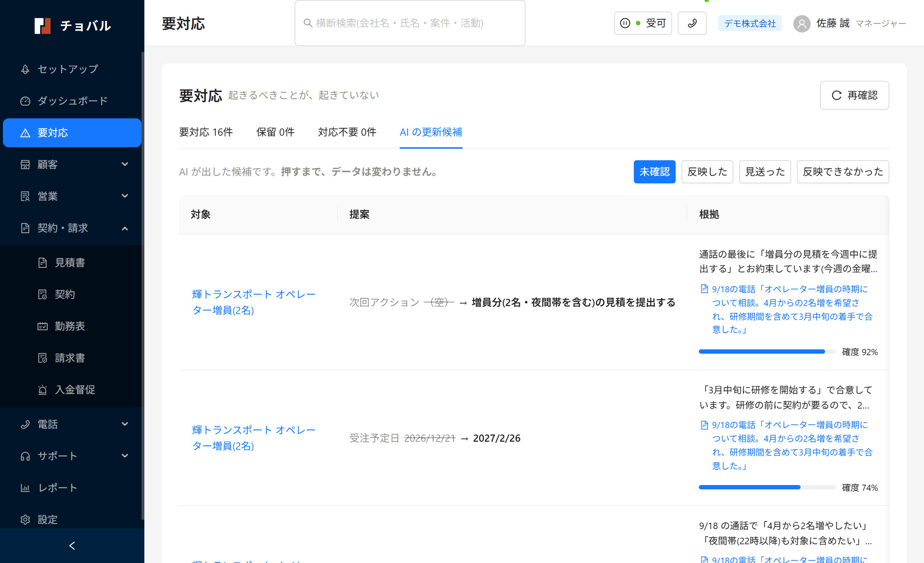The width and height of the screenshot is (924, 563).
Task: Click the チョバル logo icon
Action: [x=42, y=26]
